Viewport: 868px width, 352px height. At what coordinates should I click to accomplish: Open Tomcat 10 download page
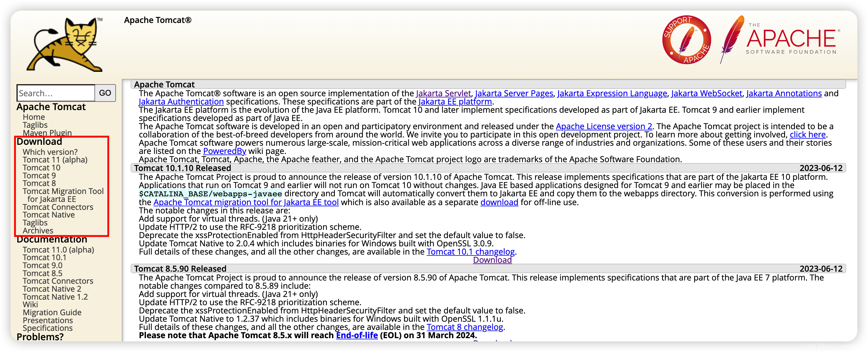pyautogui.click(x=41, y=167)
